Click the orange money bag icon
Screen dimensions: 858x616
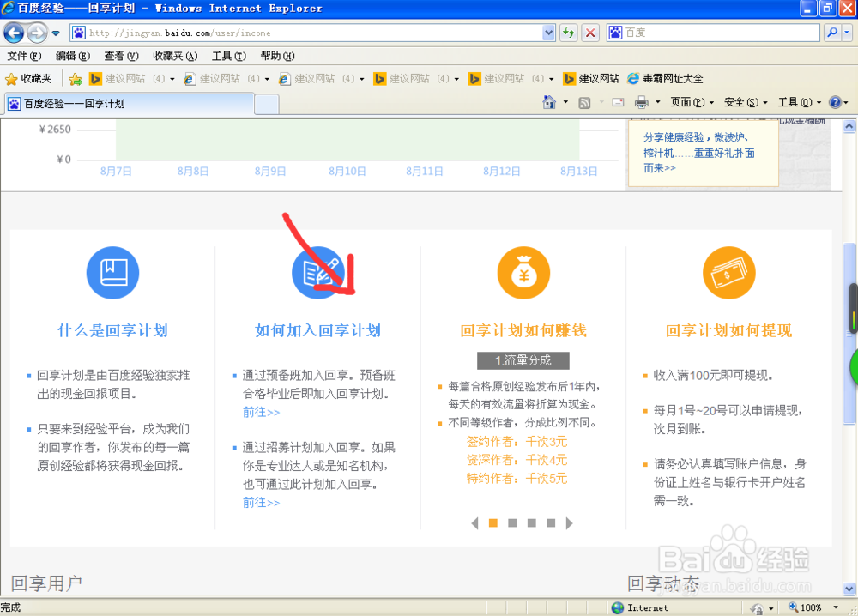click(523, 273)
